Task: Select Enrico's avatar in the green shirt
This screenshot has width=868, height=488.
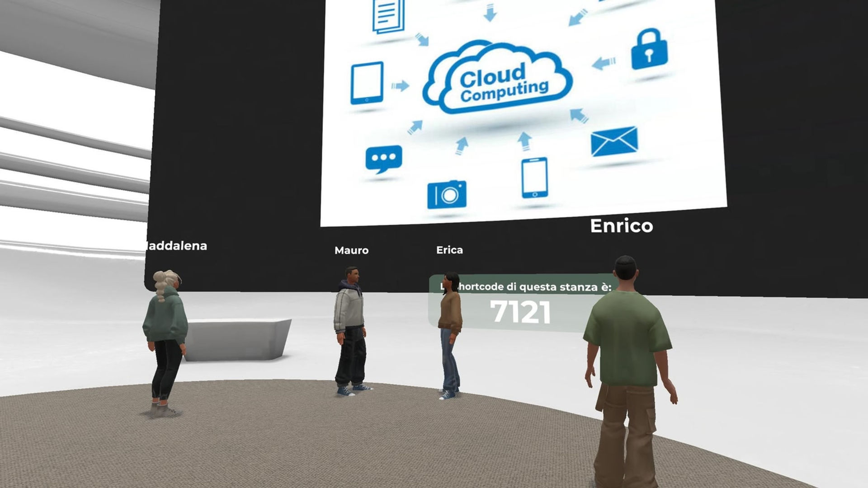Action: pyautogui.click(x=628, y=371)
